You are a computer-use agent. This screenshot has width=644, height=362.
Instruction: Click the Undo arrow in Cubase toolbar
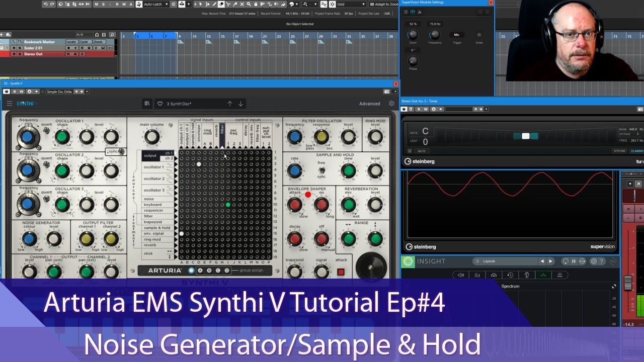(45, 4)
